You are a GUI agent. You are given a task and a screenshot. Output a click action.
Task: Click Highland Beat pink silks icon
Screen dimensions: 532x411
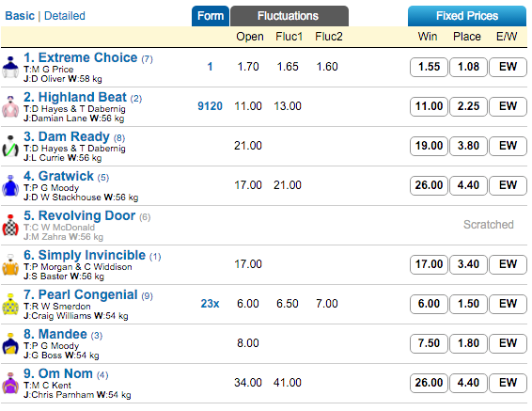coord(10,106)
